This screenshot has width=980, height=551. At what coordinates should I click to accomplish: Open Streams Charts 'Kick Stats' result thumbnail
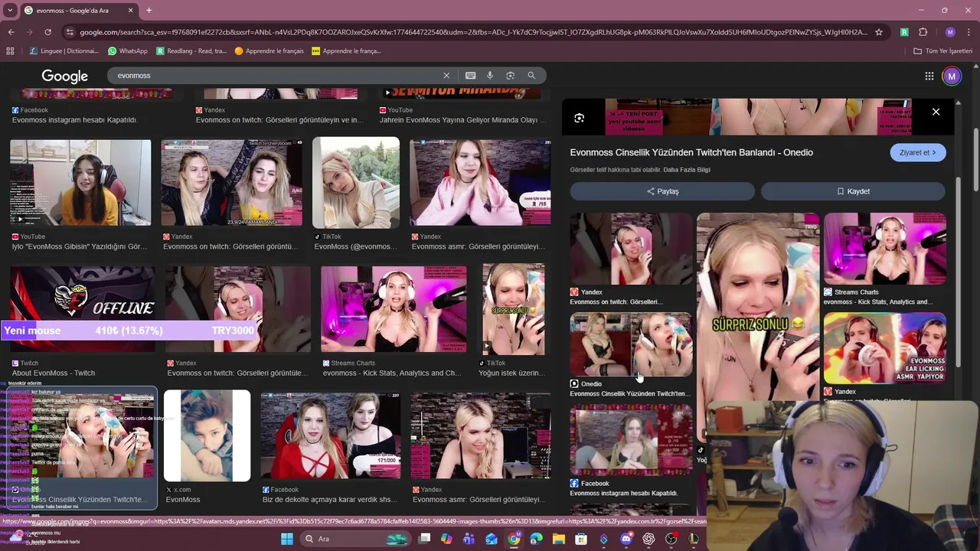coord(394,309)
